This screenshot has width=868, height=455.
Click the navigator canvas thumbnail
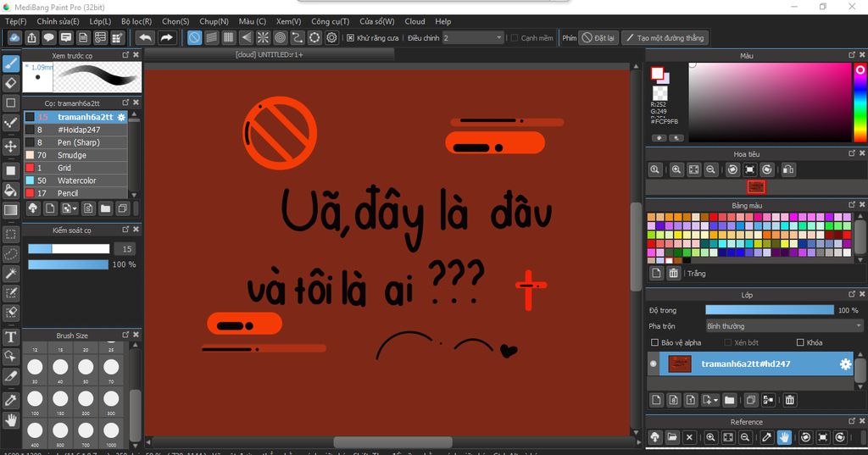(756, 187)
